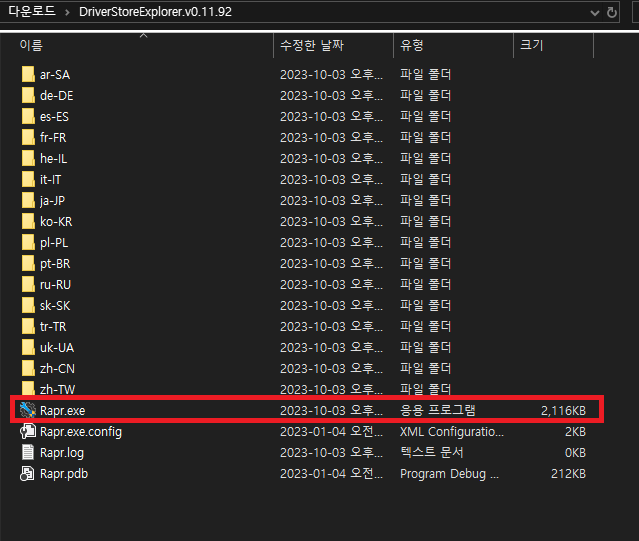The width and height of the screenshot is (639, 541).
Task: Click the fr-FR folder icon
Action: point(28,137)
